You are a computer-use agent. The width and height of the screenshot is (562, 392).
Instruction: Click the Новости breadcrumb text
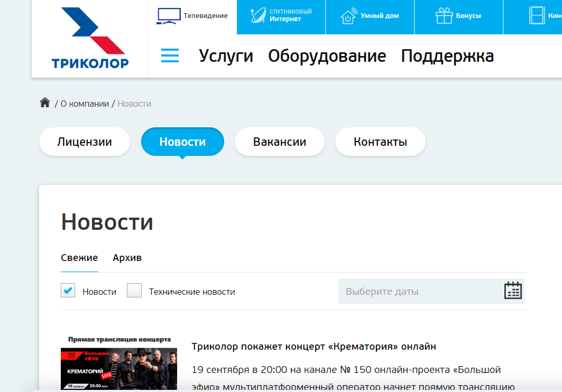(x=134, y=104)
